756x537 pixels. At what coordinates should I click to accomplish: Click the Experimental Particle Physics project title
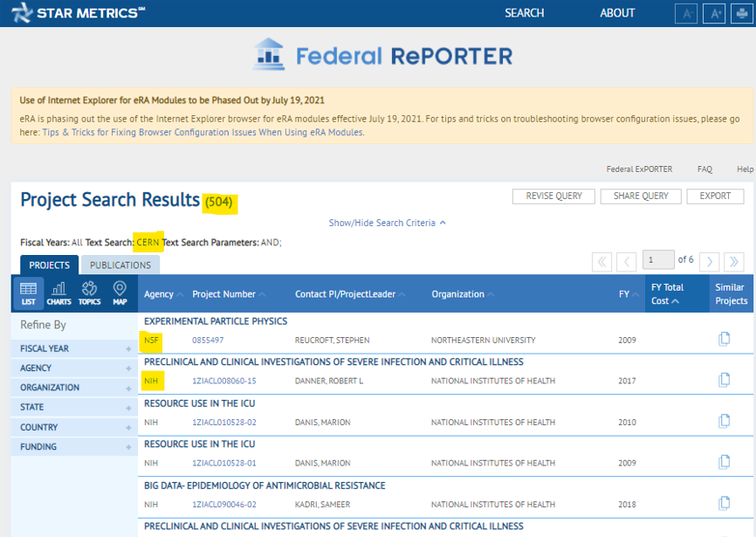pyautogui.click(x=216, y=321)
